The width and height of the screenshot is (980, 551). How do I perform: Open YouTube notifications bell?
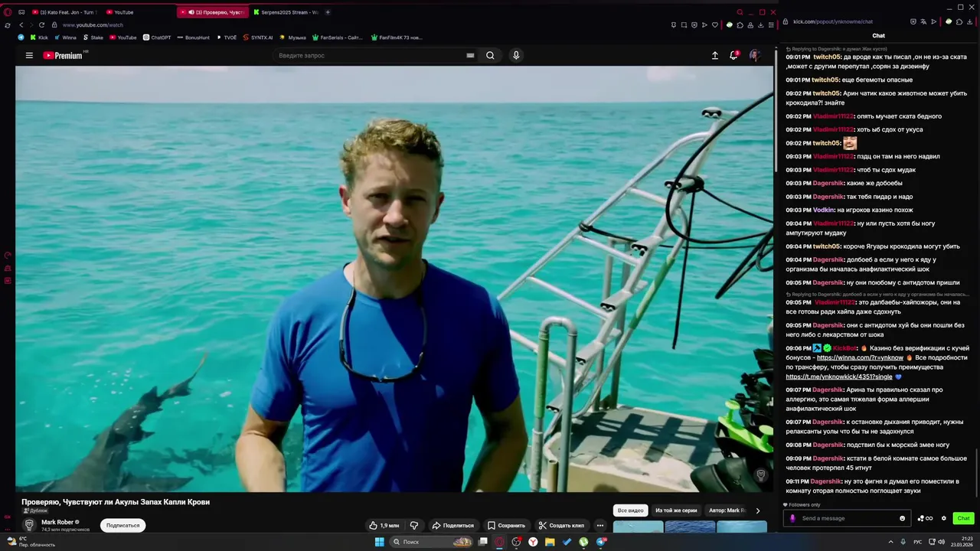click(733, 55)
